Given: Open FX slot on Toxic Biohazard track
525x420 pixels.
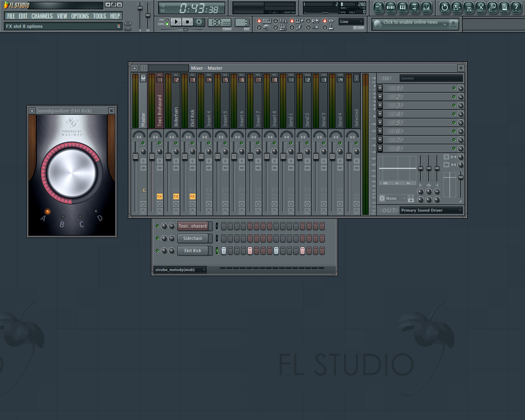Looking at the screenshot, I should (160, 196).
